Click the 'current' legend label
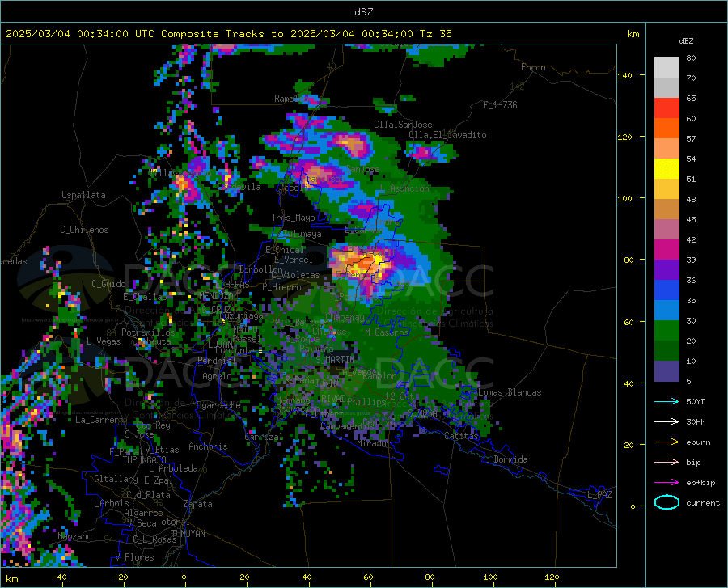The image size is (728, 588). click(703, 502)
